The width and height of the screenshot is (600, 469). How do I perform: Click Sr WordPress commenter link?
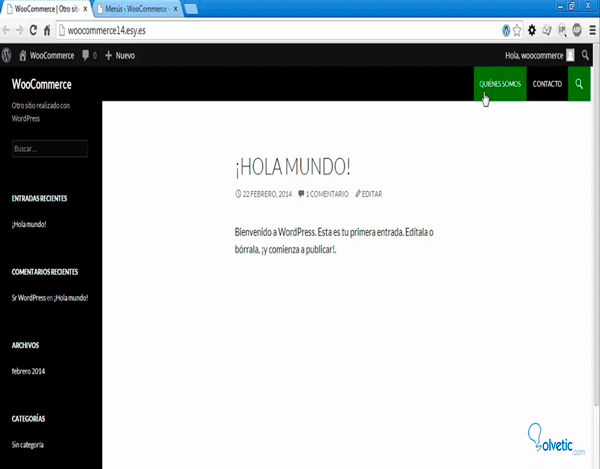(29, 298)
